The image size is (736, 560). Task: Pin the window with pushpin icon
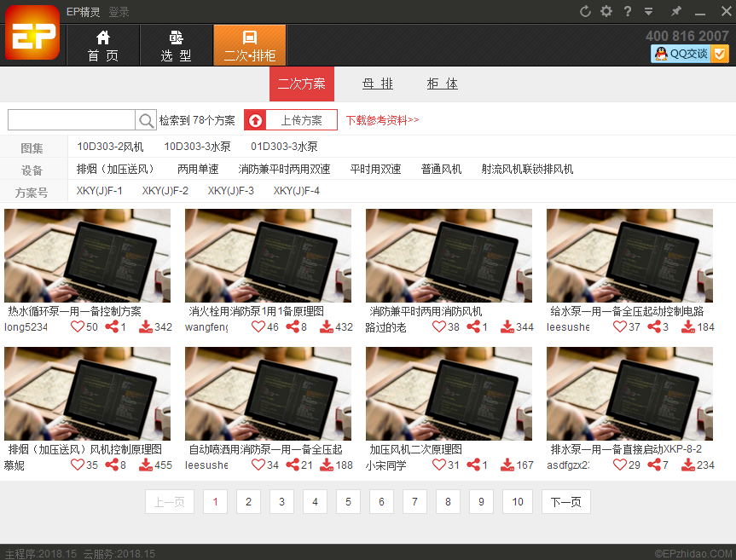pyautogui.click(x=676, y=11)
